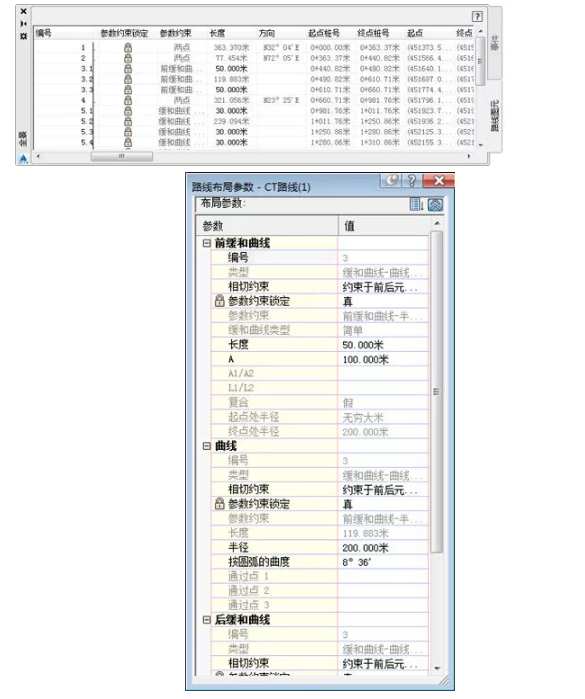Image resolution: width=585 pixels, height=699 pixels.
Task: Click the help icon in layout parameters title bar
Action: (412, 180)
